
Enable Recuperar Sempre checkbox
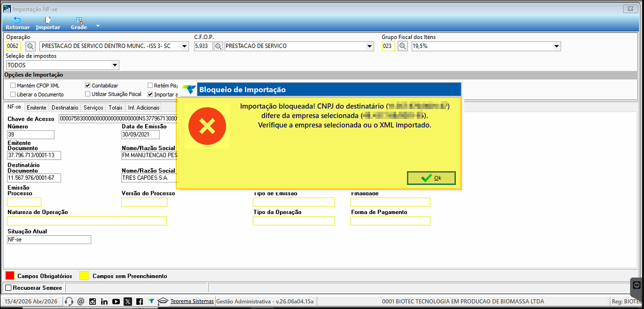8,288
